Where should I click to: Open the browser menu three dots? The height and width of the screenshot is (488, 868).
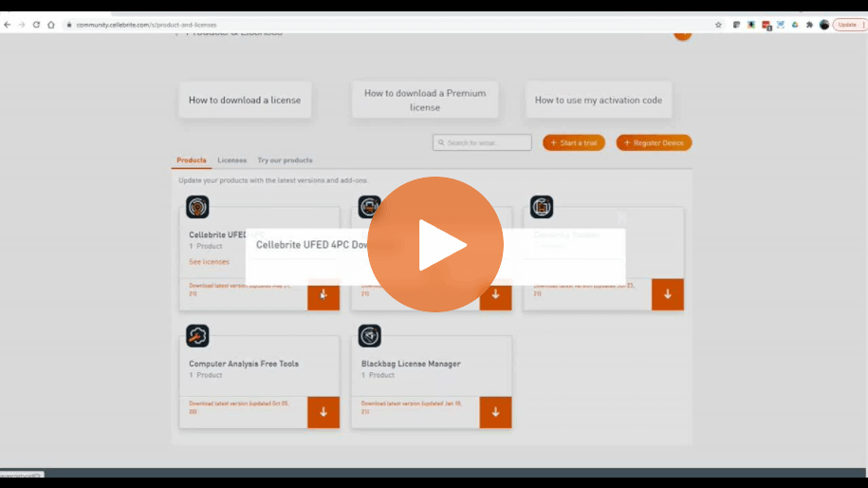863,25
